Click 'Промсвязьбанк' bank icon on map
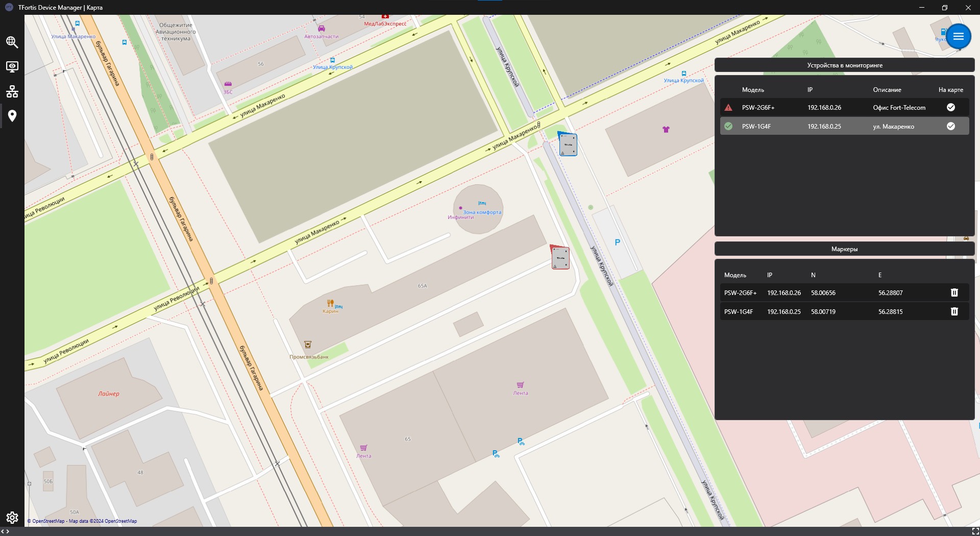The image size is (980, 536). pos(308,345)
